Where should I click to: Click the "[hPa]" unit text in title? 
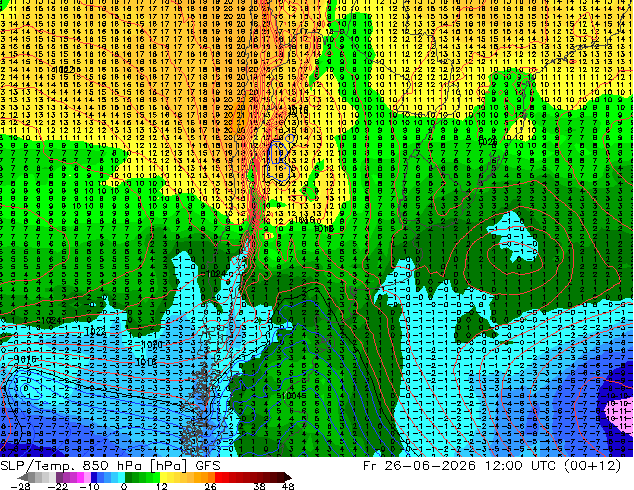pyautogui.click(x=169, y=466)
